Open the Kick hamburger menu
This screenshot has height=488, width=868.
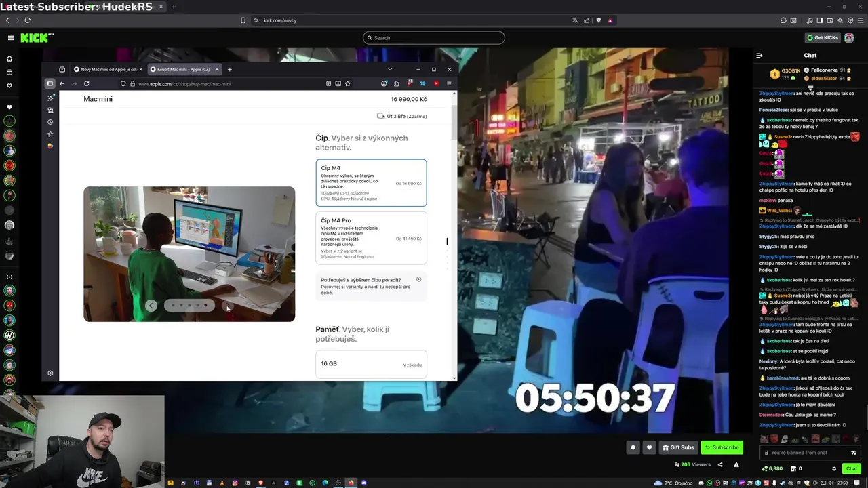(11, 38)
